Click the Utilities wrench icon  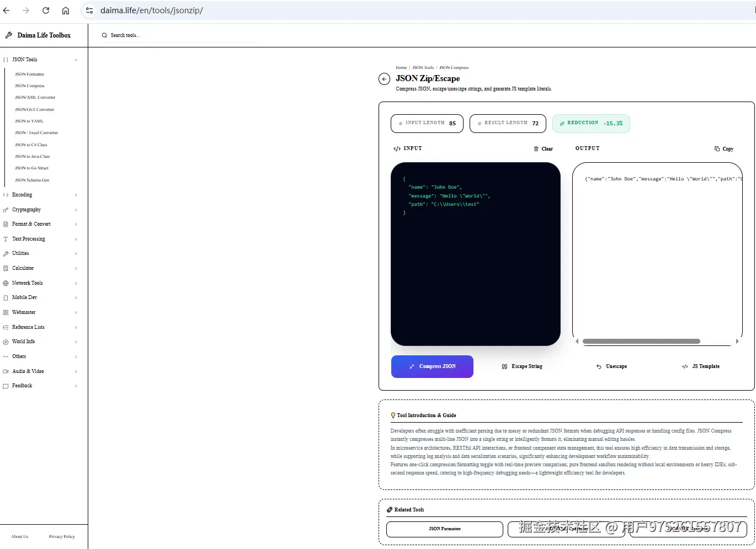(6, 254)
